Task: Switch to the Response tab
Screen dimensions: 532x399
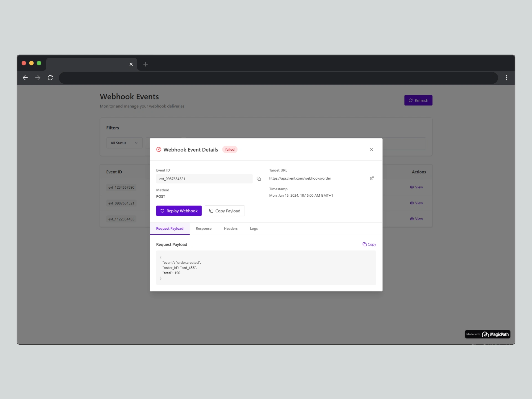Action: (x=203, y=228)
